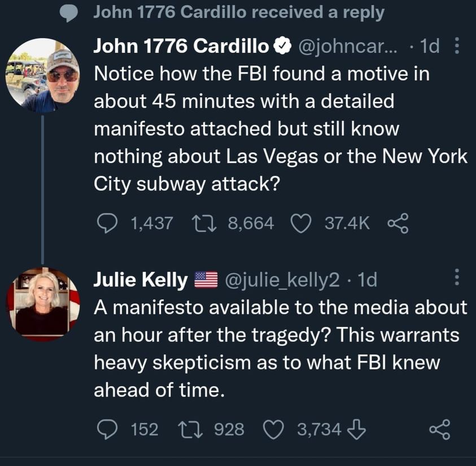Share John Cardillo's tweet
The height and width of the screenshot is (466, 476).
click(398, 223)
